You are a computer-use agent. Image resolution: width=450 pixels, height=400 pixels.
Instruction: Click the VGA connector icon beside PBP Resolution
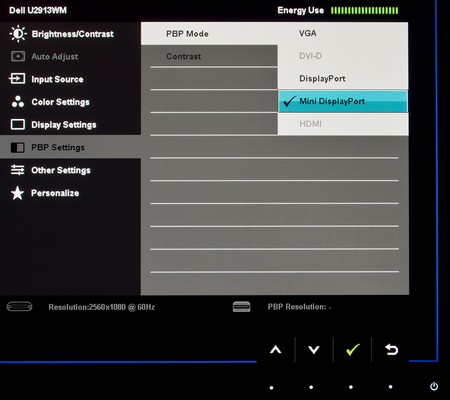click(242, 307)
